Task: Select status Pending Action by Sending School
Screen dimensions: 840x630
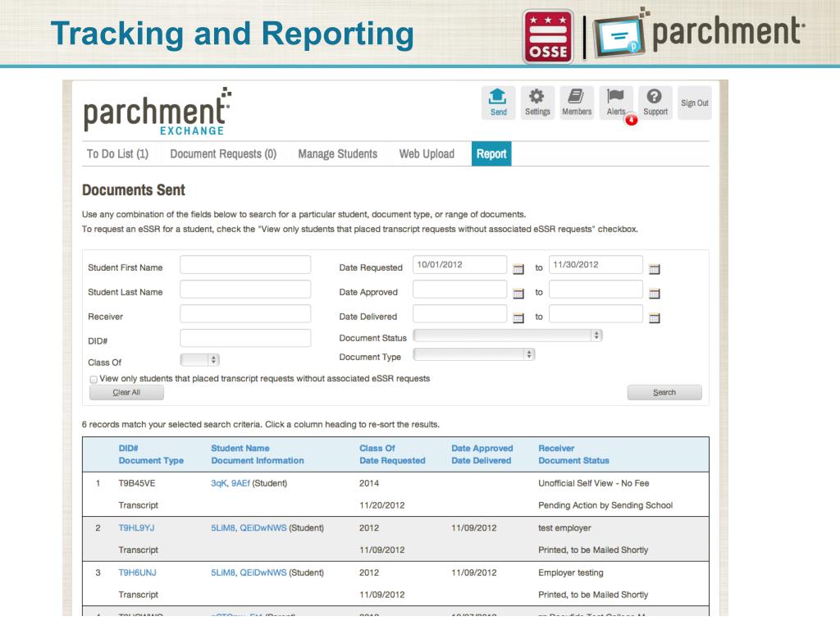Action: point(605,505)
